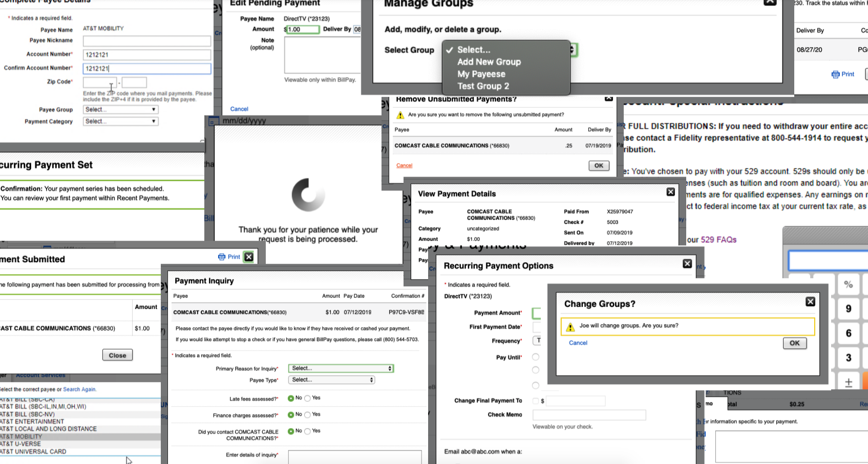Image resolution: width=868 pixels, height=464 pixels.
Task: Choose Select... in the group dropdown list
Action: pos(474,50)
